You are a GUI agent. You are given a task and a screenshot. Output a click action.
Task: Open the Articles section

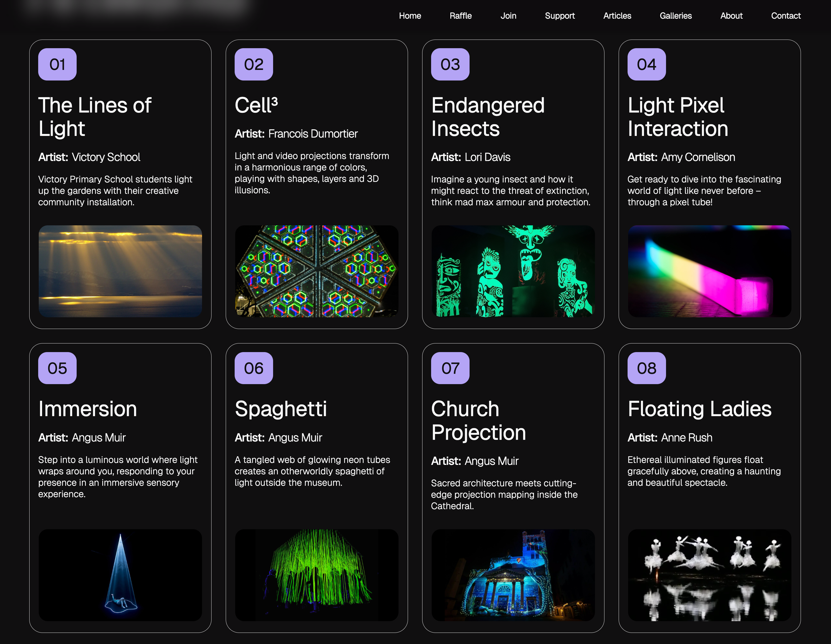pyautogui.click(x=617, y=16)
